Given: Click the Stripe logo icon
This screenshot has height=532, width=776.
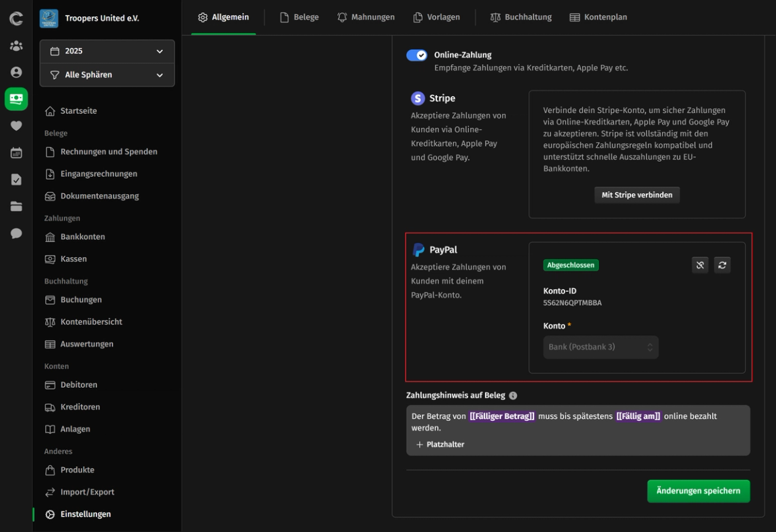Looking at the screenshot, I should pyautogui.click(x=418, y=98).
